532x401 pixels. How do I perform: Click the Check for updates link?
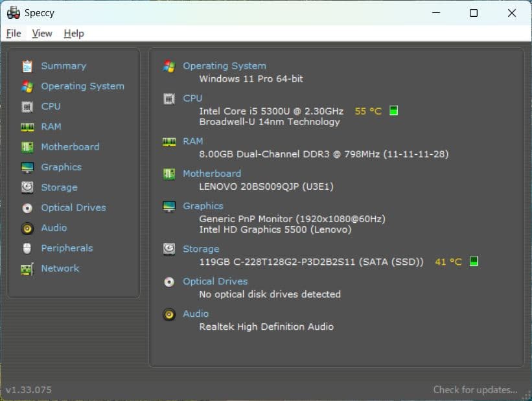[475, 389]
